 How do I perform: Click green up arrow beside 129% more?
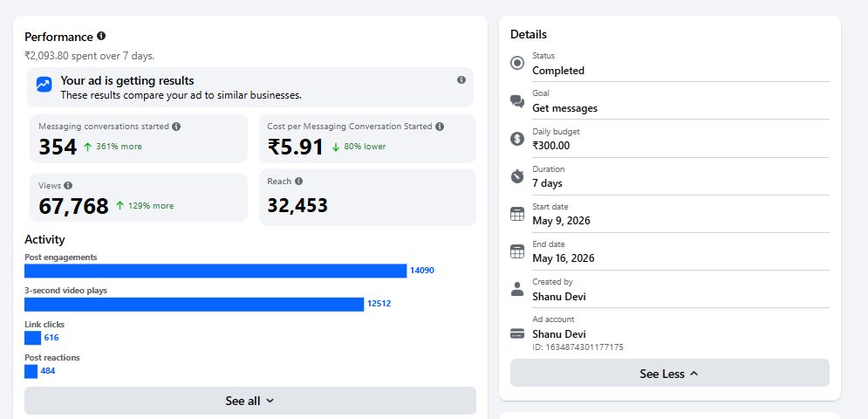[x=120, y=206]
